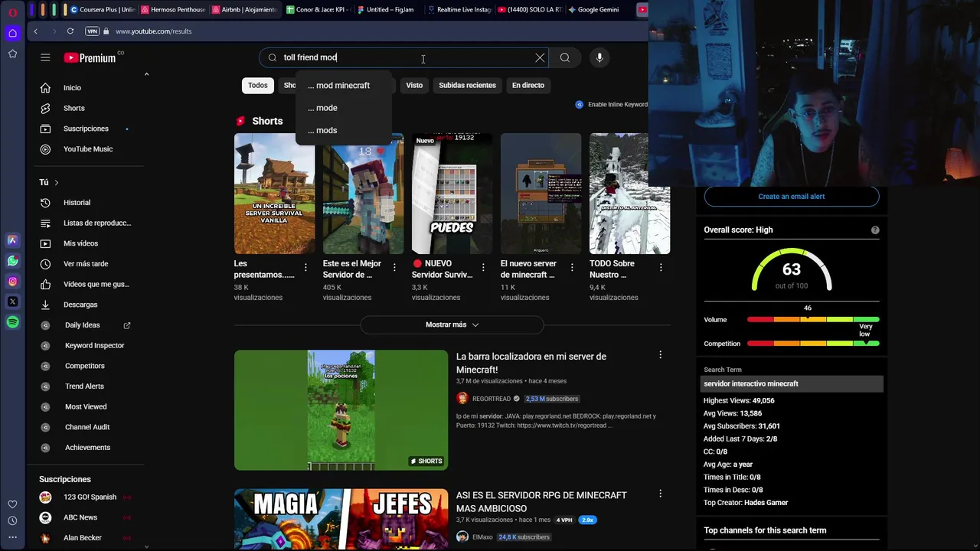Click search term 'servidor interactivo minecraft' field
The width and height of the screenshot is (980, 551).
792,383
